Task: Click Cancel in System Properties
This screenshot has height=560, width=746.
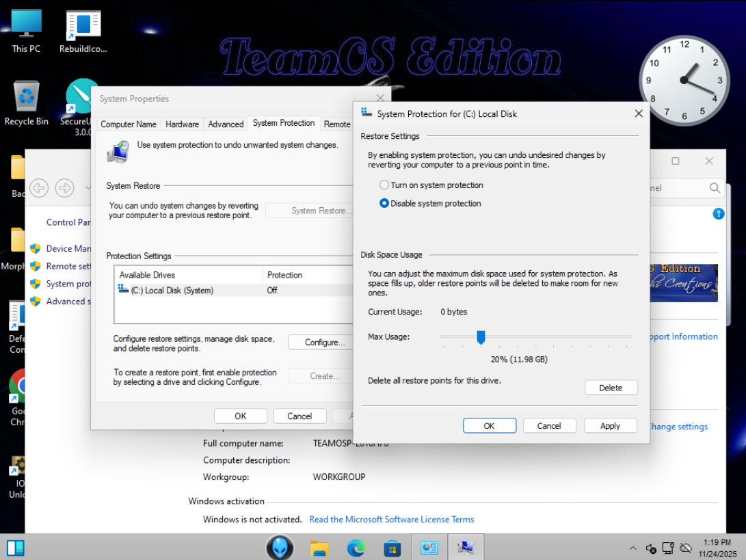Action: pyautogui.click(x=299, y=416)
